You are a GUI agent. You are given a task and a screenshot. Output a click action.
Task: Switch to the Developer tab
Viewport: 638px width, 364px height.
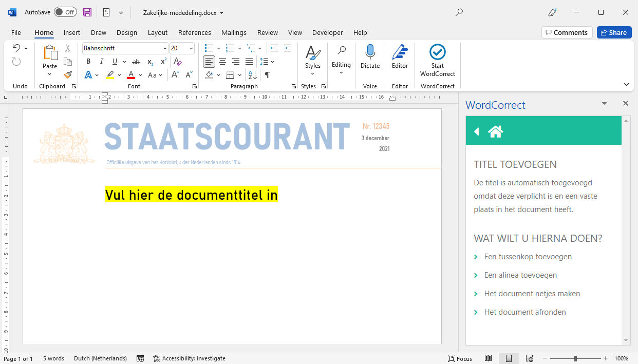point(328,32)
